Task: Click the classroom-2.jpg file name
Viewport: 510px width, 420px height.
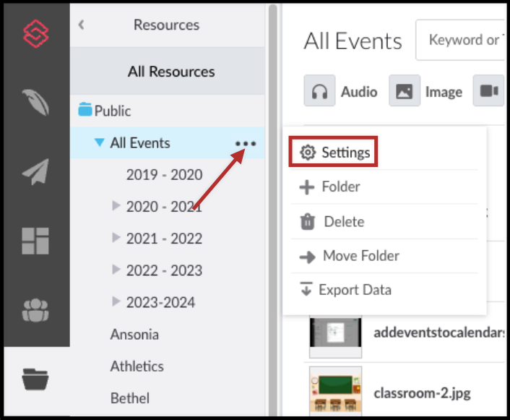Action: (422, 393)
